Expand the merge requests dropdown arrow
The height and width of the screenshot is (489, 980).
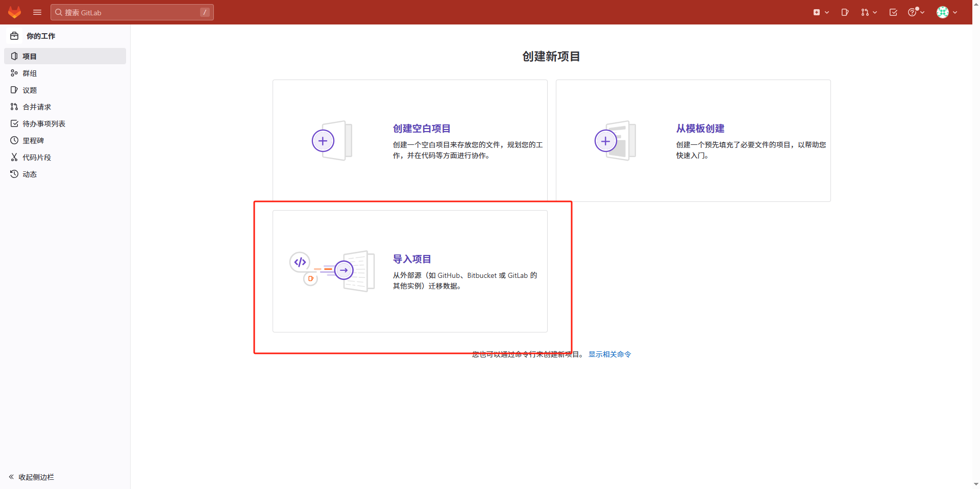tap(875, 12)
